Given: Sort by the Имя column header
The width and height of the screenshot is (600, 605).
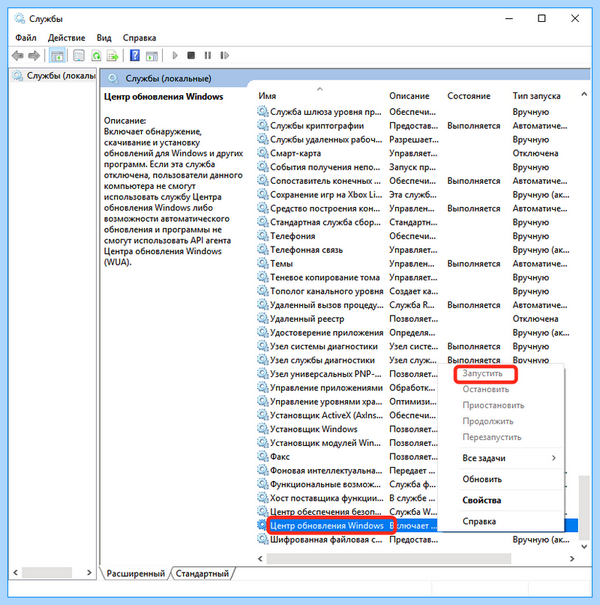Looking at the screenshot, I should [267, 96].
